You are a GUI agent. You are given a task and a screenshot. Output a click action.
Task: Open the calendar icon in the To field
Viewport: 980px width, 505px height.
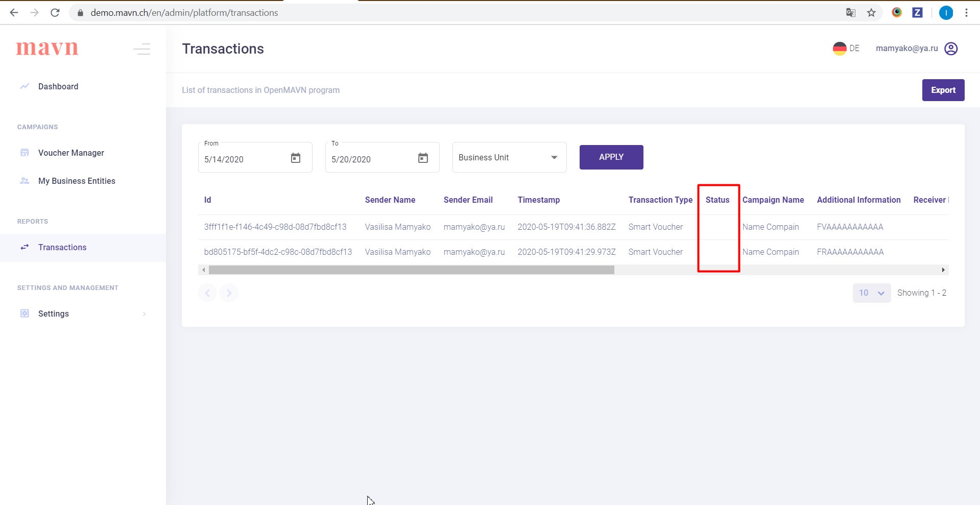click(x=423, y=158)
